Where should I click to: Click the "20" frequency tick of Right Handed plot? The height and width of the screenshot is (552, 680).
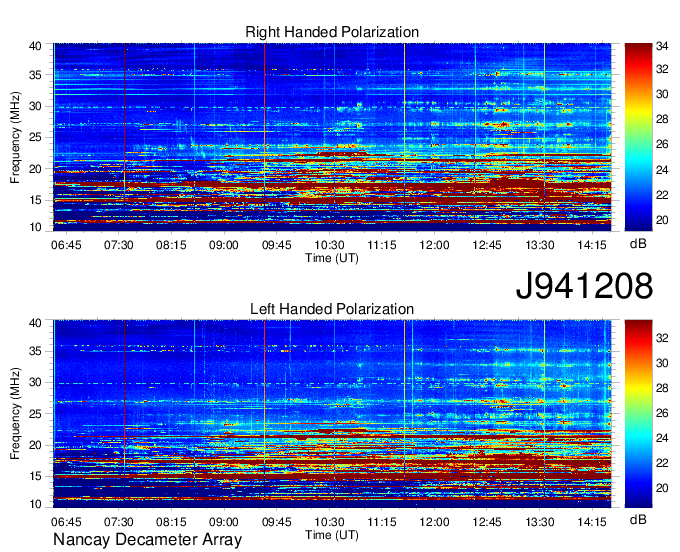pyautogui.click(x=36, y=169)
